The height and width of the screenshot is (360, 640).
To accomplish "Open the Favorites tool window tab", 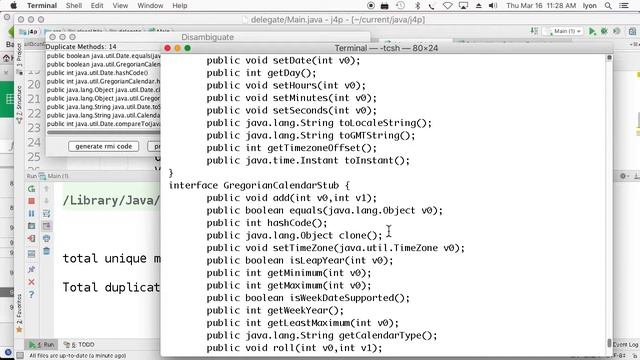I will tap(19, 312).
